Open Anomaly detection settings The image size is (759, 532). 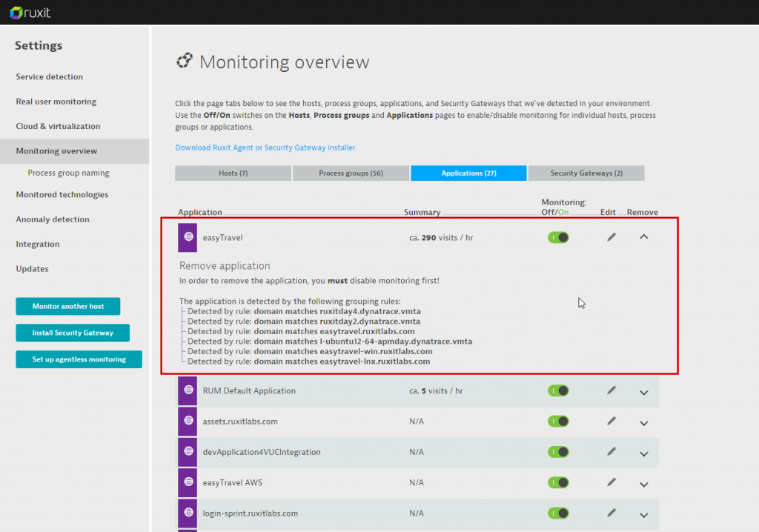[x=53, y=219]
